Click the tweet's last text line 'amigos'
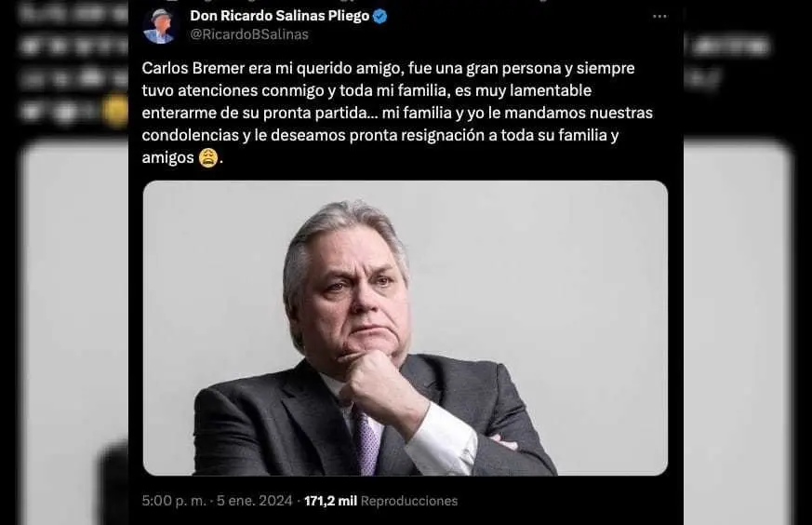The width and height of the screenshot is (812, 525). tap(167, 158)
